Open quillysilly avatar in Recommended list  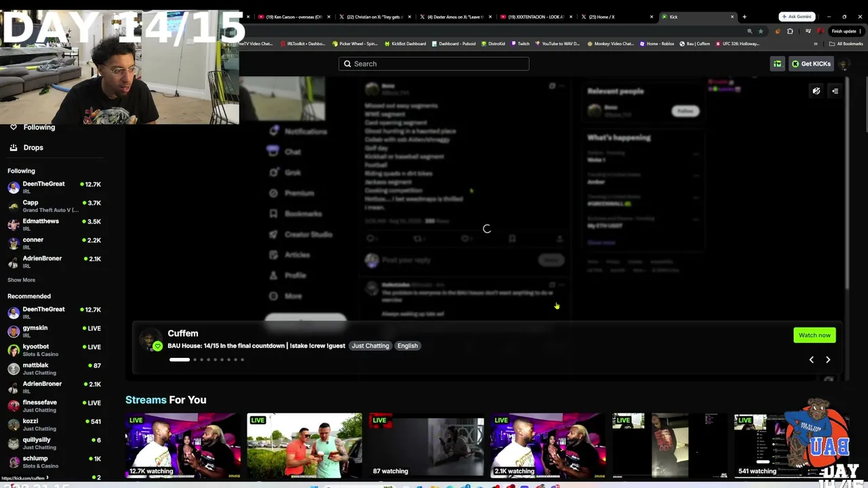pos(14,443)
